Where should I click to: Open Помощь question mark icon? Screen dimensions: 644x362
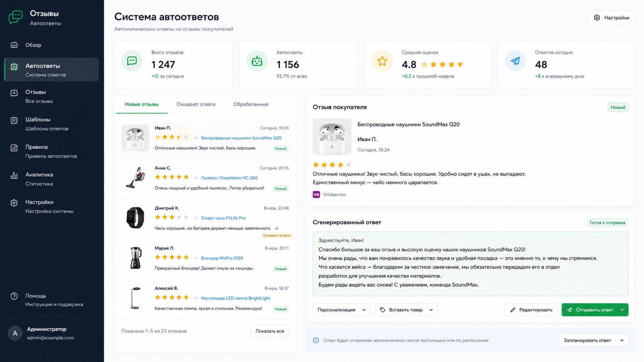(14, 296)
